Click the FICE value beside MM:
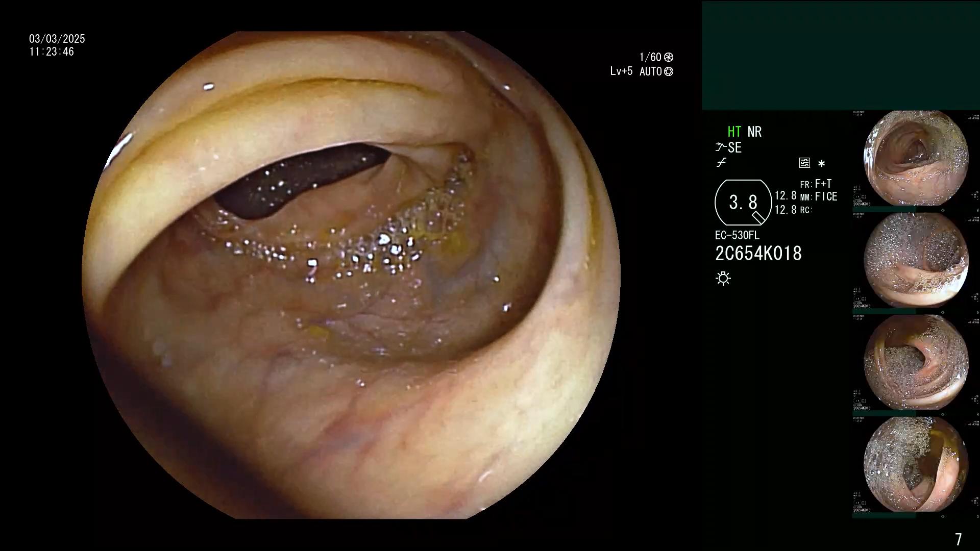This screenshot has height=551, width=980. pyautogui.click(x=826, y=196)
